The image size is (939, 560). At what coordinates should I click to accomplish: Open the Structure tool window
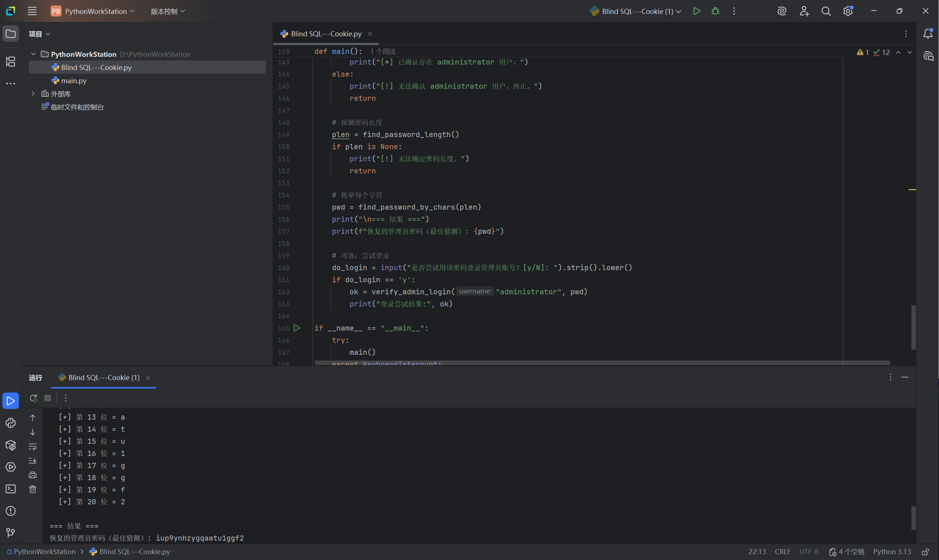(x=11, y=62)
